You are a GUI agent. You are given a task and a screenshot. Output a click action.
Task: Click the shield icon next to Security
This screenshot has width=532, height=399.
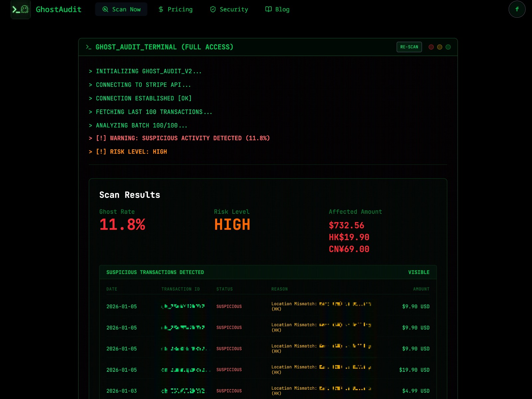(213, 9)
